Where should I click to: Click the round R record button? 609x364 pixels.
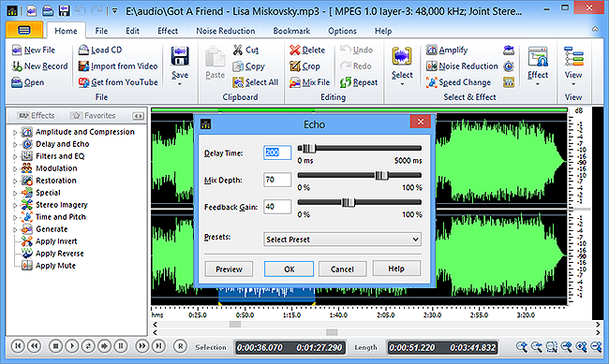pyautogui.click(x=180, y=346)
